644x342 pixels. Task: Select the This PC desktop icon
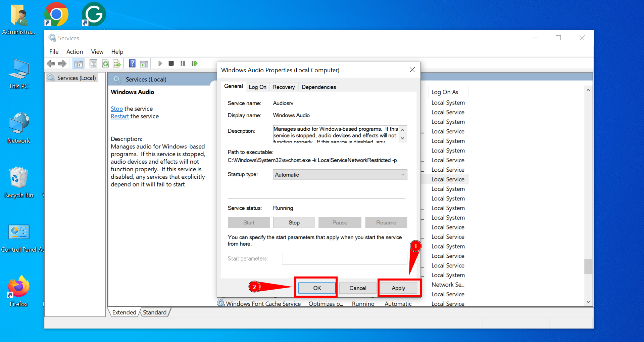click(x=19, y=74)
